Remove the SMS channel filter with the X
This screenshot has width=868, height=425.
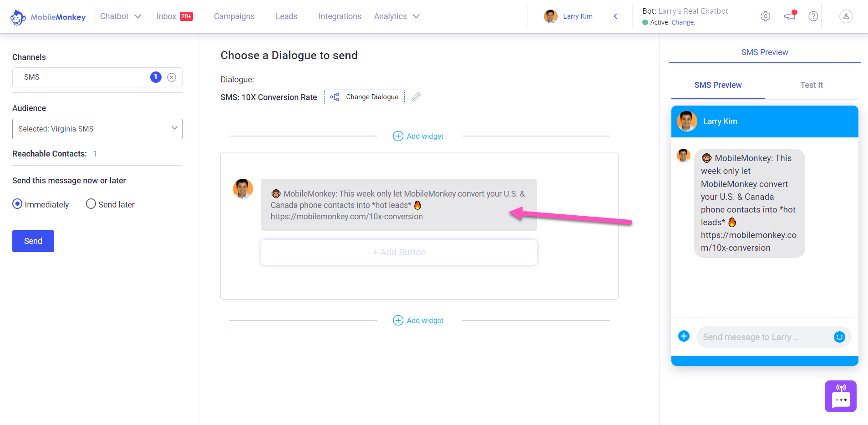pos(172,77)
